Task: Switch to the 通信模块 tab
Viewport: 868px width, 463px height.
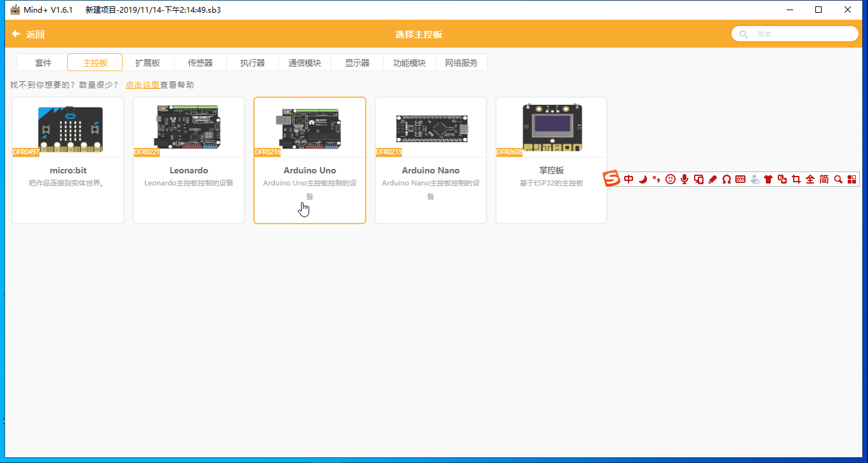Action: [x=305, y=63]
